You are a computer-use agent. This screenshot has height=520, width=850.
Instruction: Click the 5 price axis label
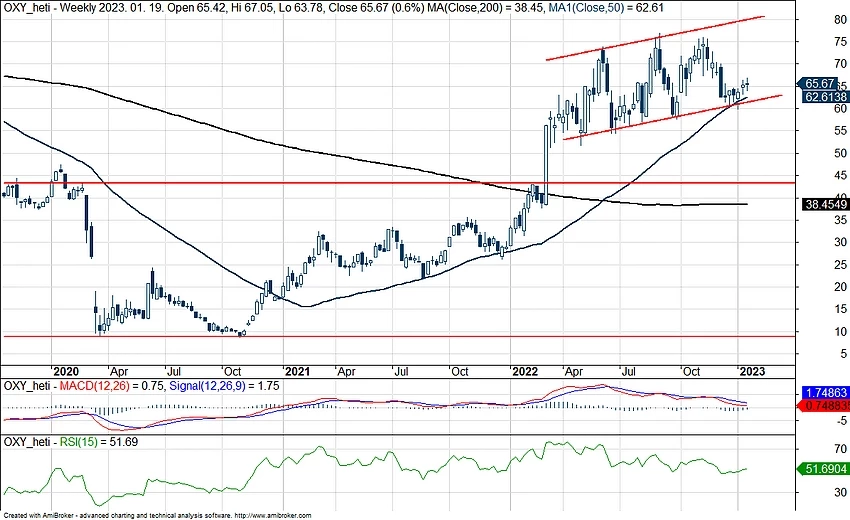click(x=843, y=354)
